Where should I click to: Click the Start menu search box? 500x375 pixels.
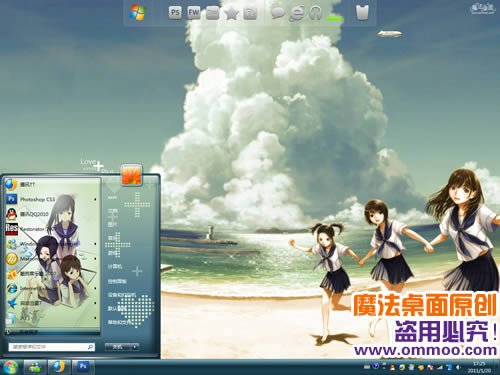pyautogui.click(x=51, y=347)
